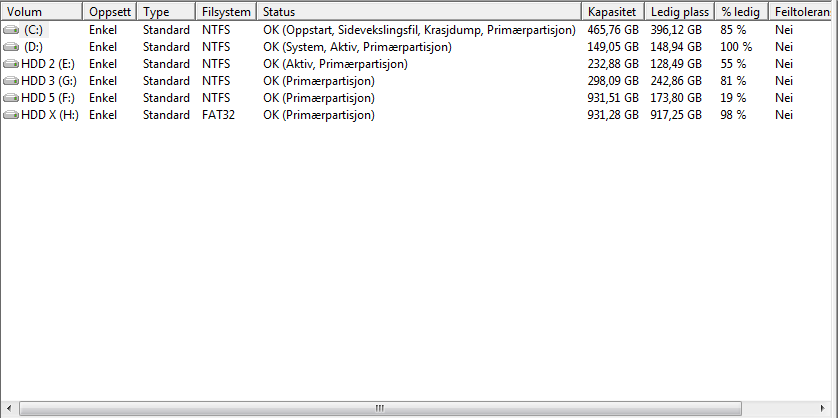Click the Enkel cell in the (D:) row
838x418 pixels.
click(x=103, y=47)
